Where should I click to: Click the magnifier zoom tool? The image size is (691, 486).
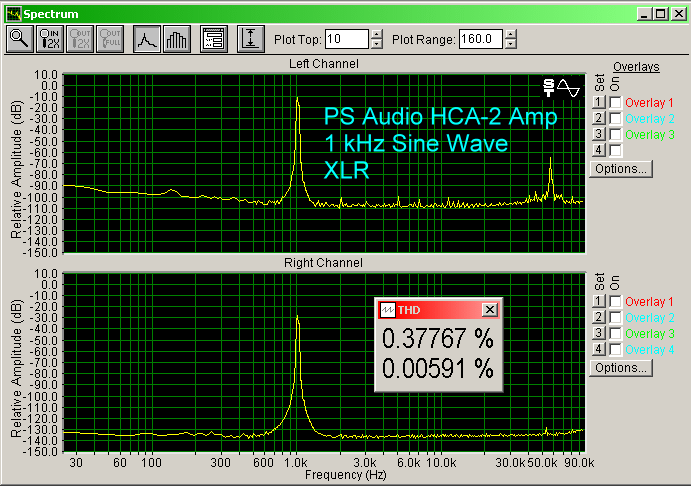pos(19,39)
